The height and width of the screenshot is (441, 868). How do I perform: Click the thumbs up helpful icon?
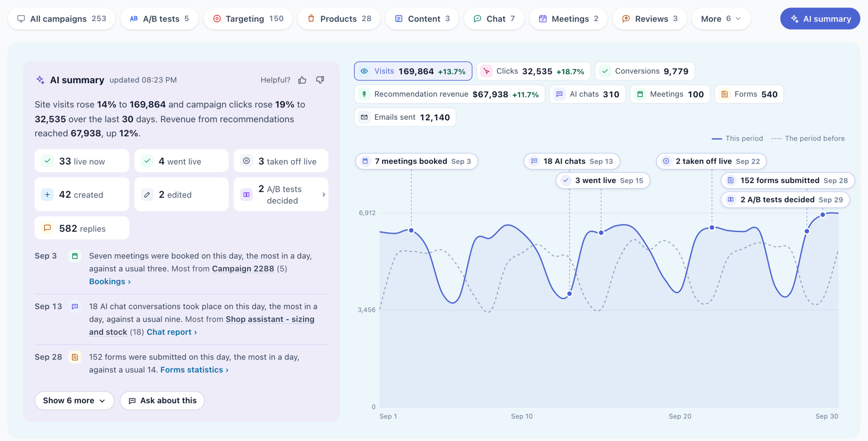click(302, 80)
